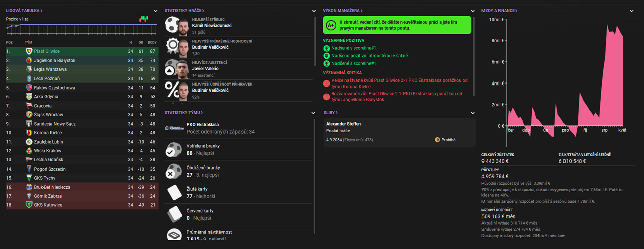
Task: Open the Výkon manažera panel dropdown
Action: point(473,11)
